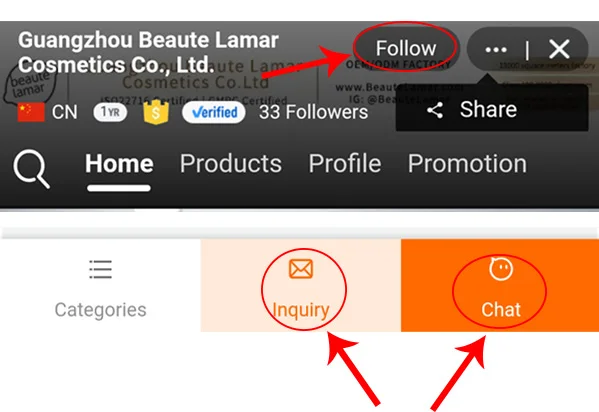Tap the Inquiry envelope icon
The height and width of the screenshot is (412, 599).
pyautogui.click(x=301, y=268)
